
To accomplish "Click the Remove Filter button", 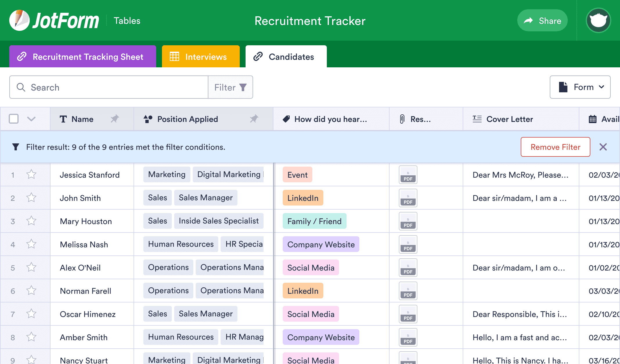I will (556, 147).
